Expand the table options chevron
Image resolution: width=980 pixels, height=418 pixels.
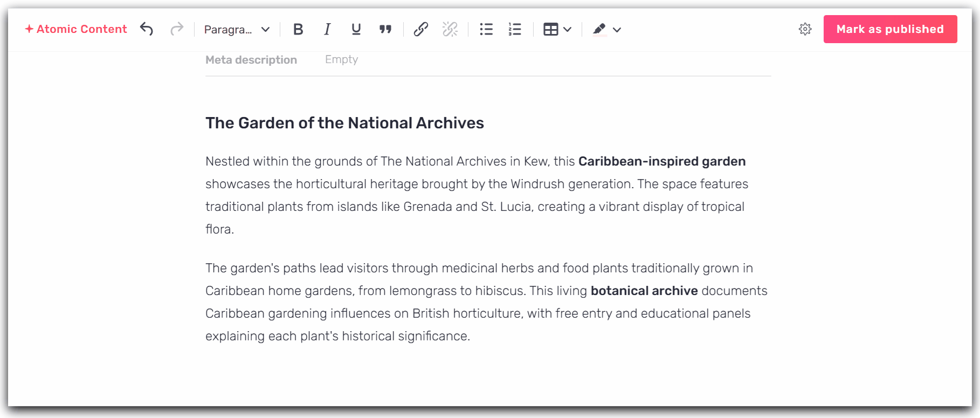point(568,29)
